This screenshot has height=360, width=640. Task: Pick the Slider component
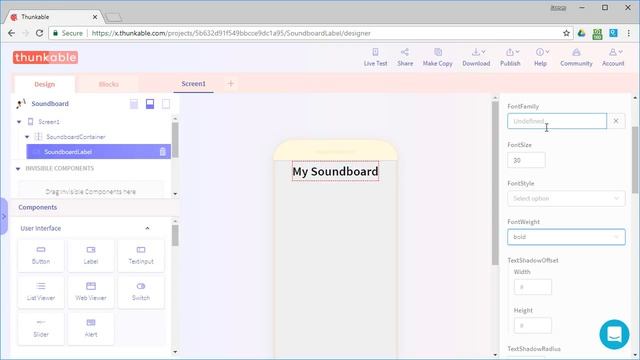point(41,329)
